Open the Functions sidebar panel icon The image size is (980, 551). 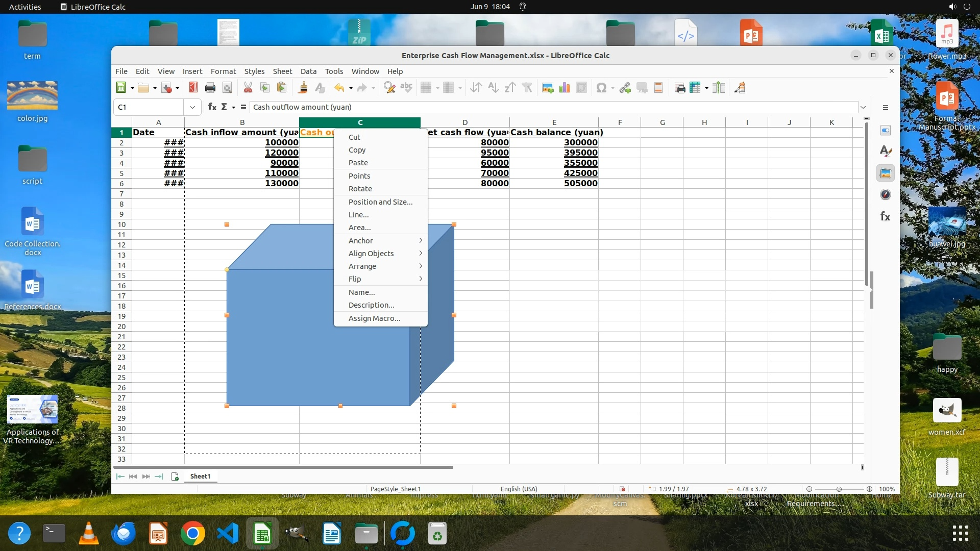point(885,216)
